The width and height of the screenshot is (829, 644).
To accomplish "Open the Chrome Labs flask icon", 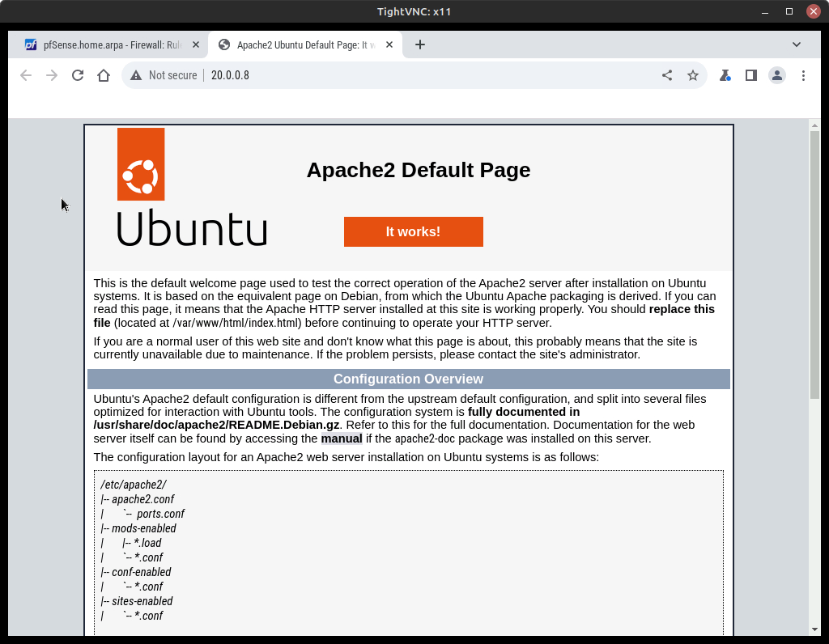I will pyautogui.click(x=725, y=75).
